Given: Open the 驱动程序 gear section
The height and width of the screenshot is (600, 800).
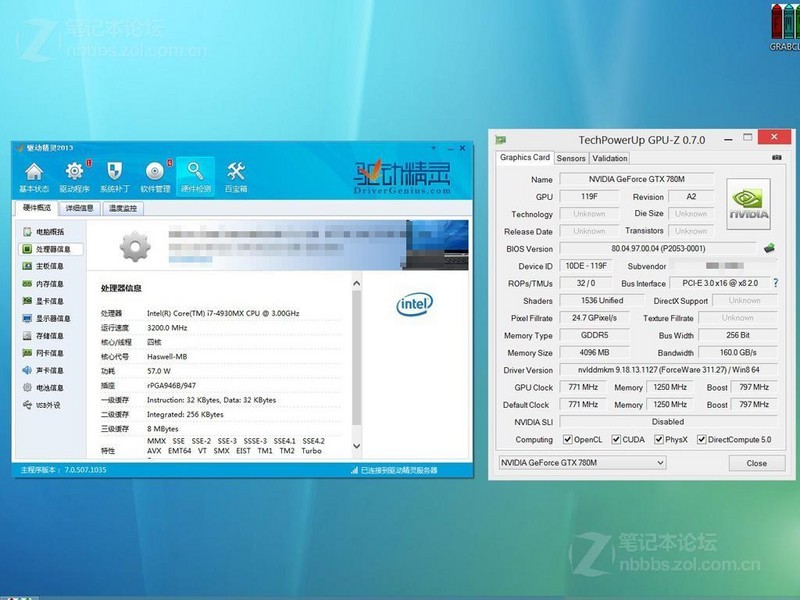Looking at the screenshot, I should (74, 177).
